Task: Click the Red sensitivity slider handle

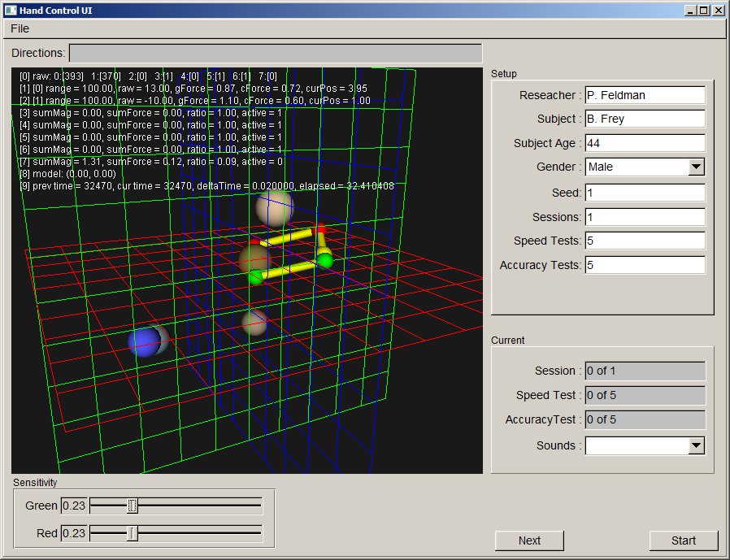Action: tap(133, 533)
